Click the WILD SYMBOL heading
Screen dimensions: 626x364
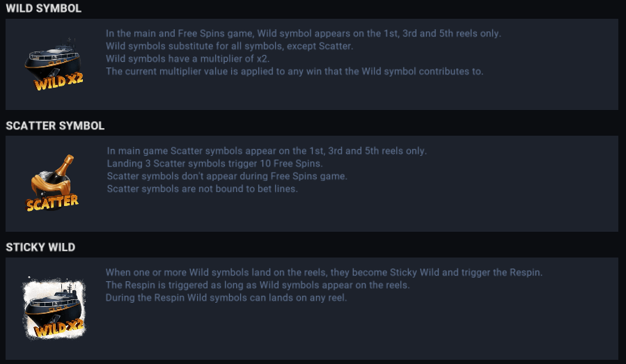click(x=43, y=9)
